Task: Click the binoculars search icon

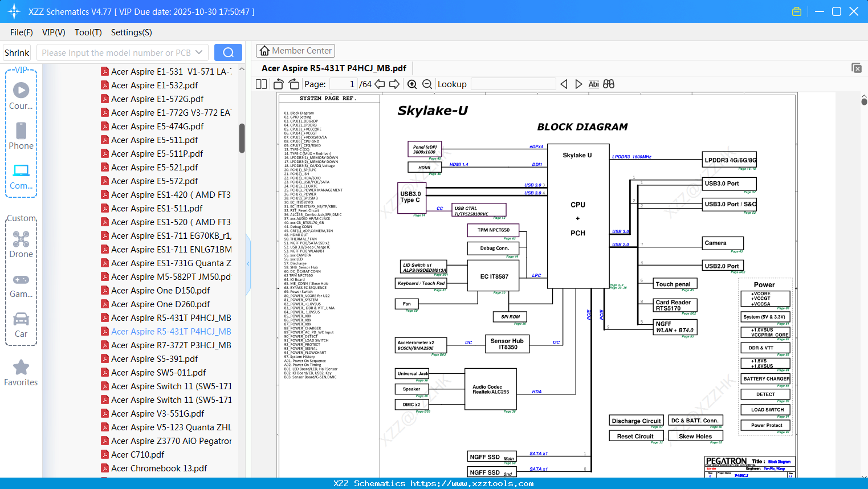Action: coord(609,84)
